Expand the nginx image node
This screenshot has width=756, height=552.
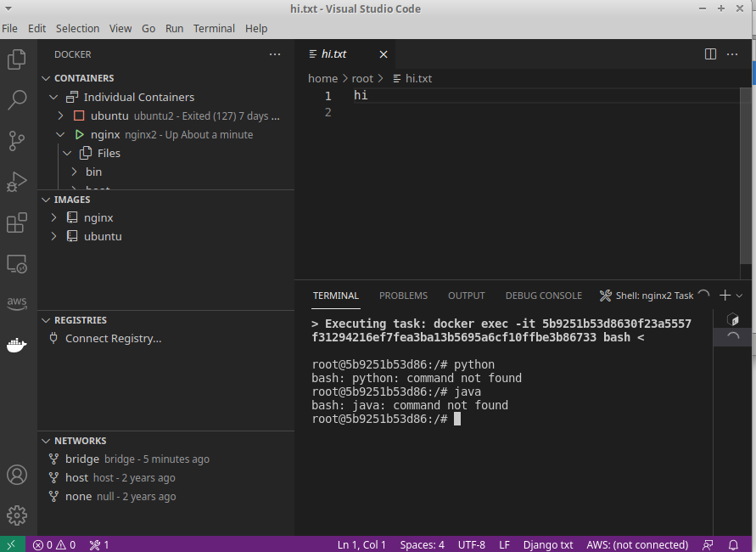pyautogui.click(x=54, y=217)
